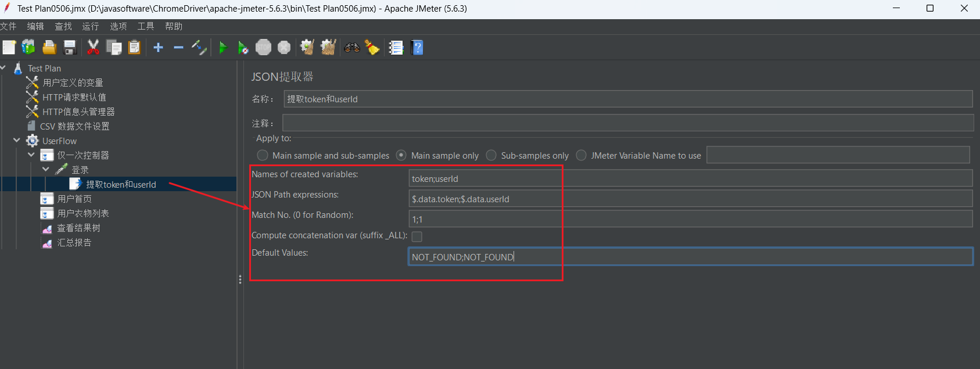The height and width of the screenshot is (369, 980).
Task: Open the 工具 menu
Action: (x=146, y=27)
